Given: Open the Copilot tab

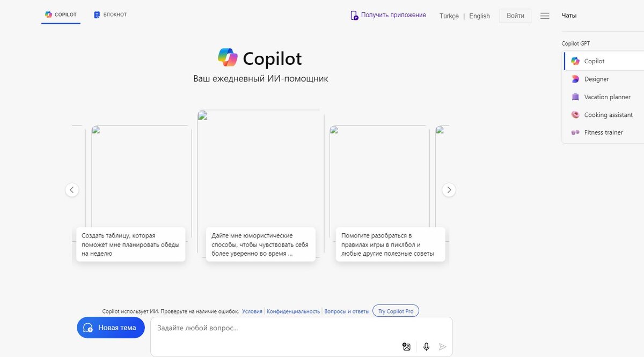Looking at the screenshot, I should click(61, 15).
